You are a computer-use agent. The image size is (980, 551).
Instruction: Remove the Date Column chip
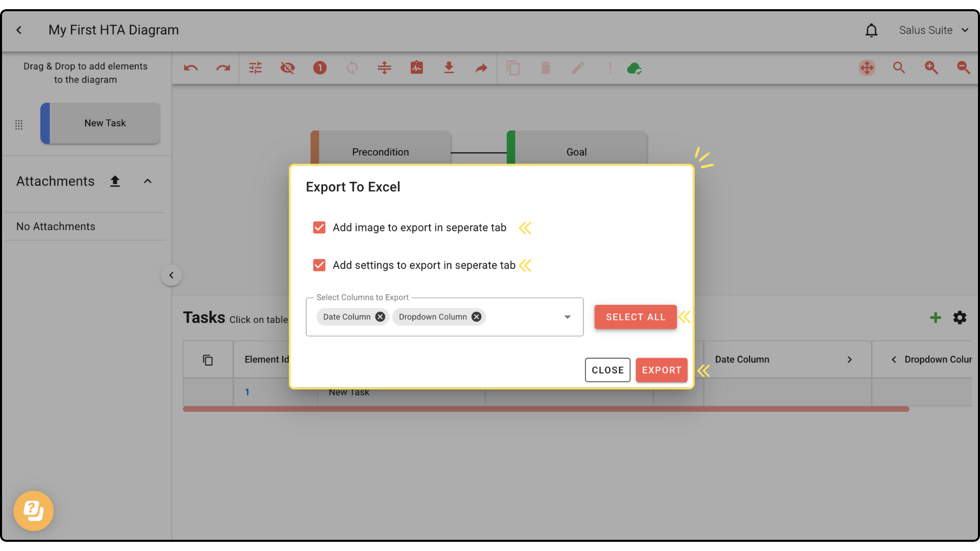tap(380, 317)
